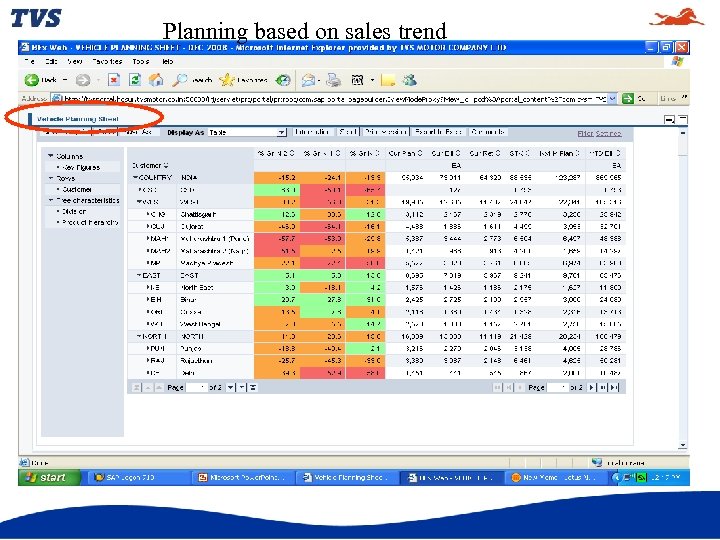Collapse the Free characteristics section
This screenshot has width=720, height=540.
[x=51, y=200]
